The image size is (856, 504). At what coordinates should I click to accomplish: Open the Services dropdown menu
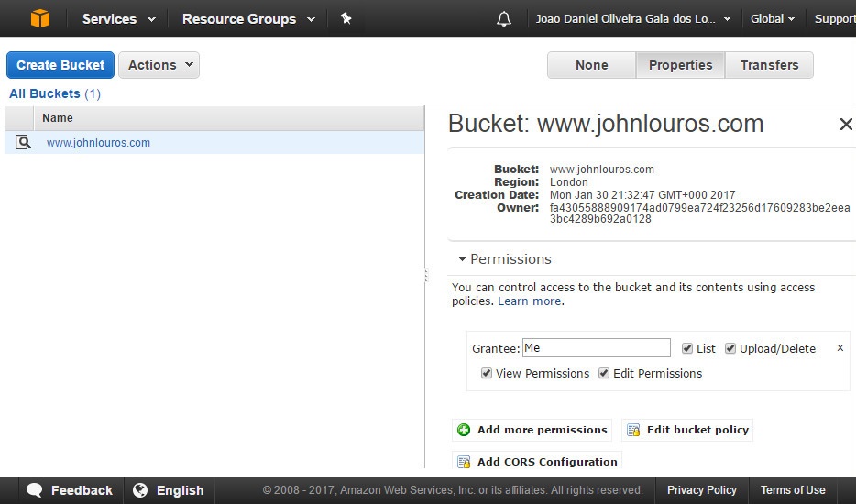coord(118,19)
